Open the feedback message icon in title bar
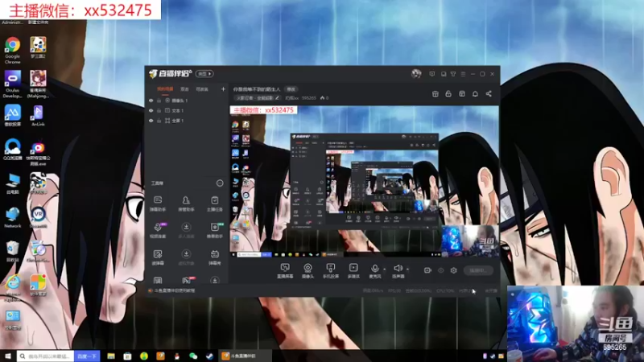Screen dimensions: 644x362 point(431,74)
